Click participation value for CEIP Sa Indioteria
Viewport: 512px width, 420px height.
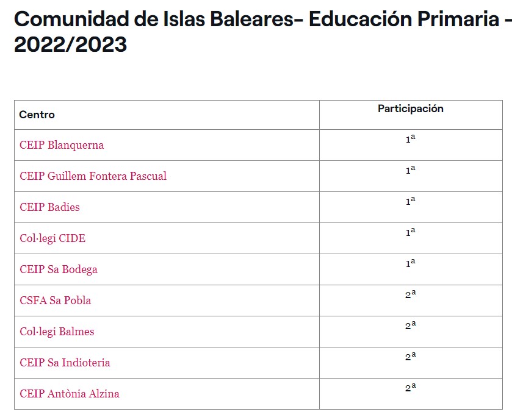pos(411,356)
